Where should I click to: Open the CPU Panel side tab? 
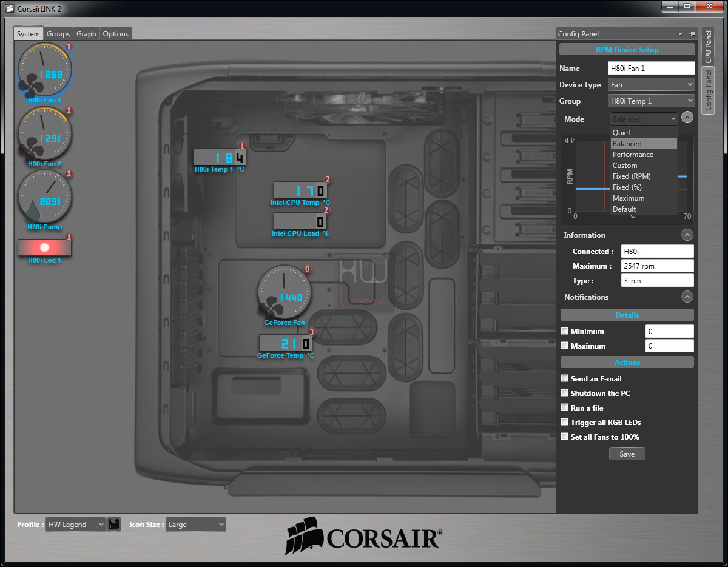point(708,47)
